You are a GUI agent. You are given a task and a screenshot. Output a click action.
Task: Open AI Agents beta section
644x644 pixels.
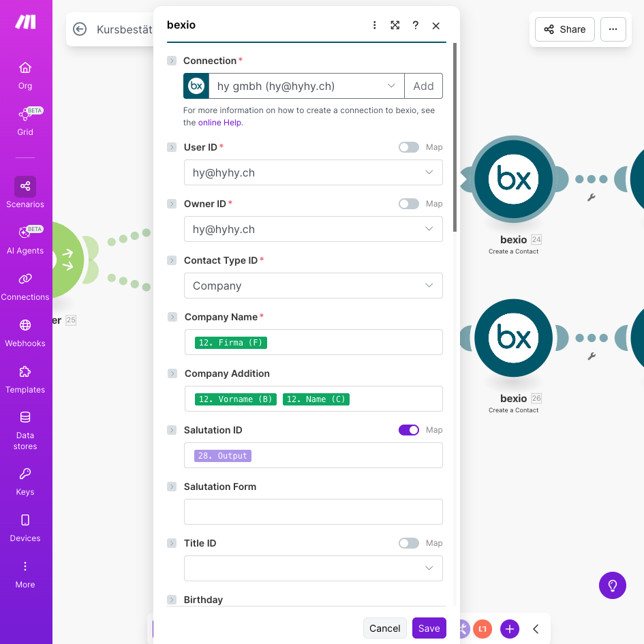tap(25, 241)
